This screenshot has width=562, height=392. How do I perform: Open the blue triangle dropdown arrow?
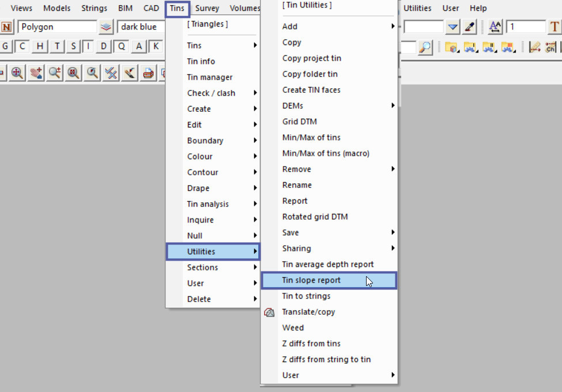click(453, 27)
